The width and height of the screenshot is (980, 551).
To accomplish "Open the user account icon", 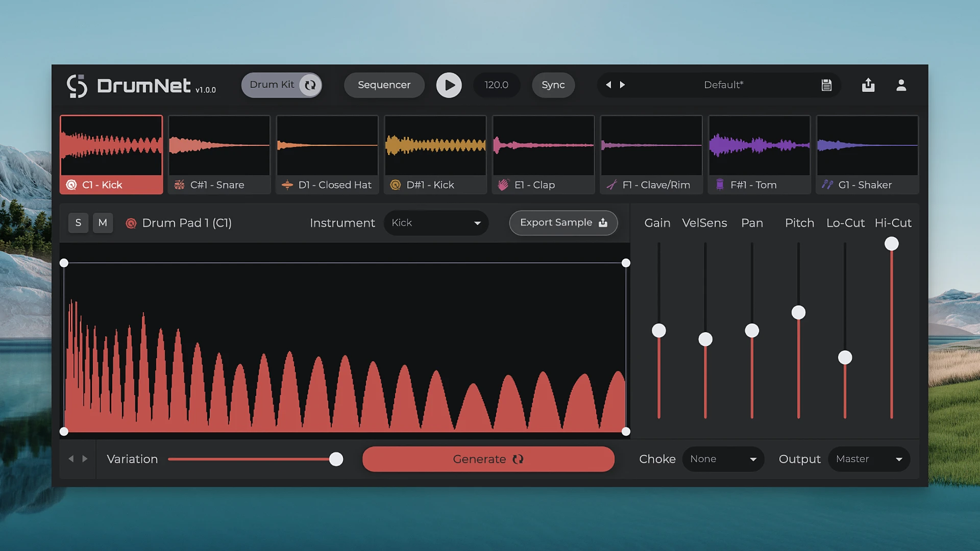I will pyautogui.click(x=901, y=85).
